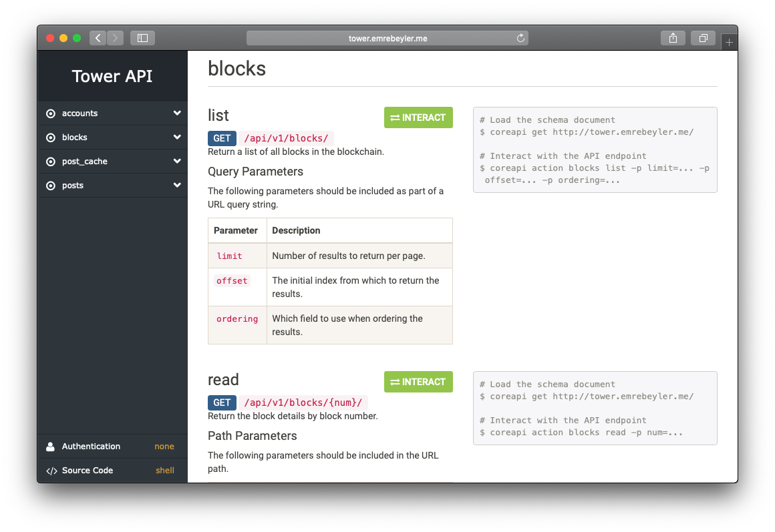Click the 'blocks list' shell code sample

595,150
